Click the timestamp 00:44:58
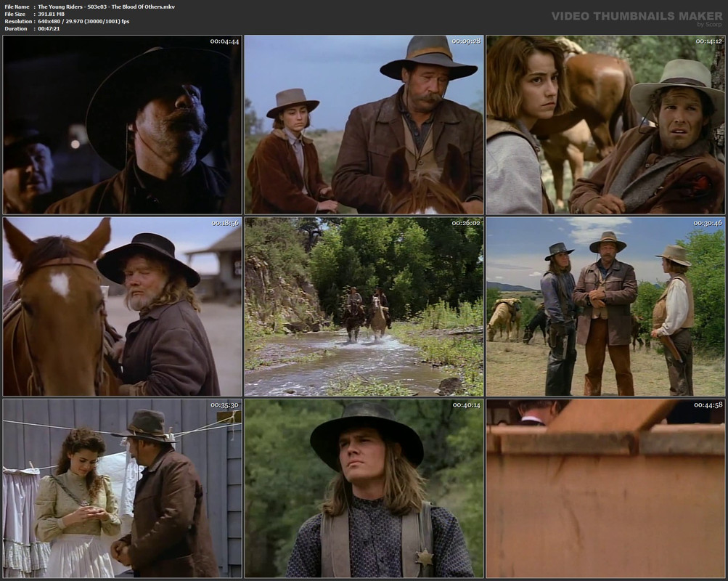This screenshot has width=728, height=581. (708, 405)
